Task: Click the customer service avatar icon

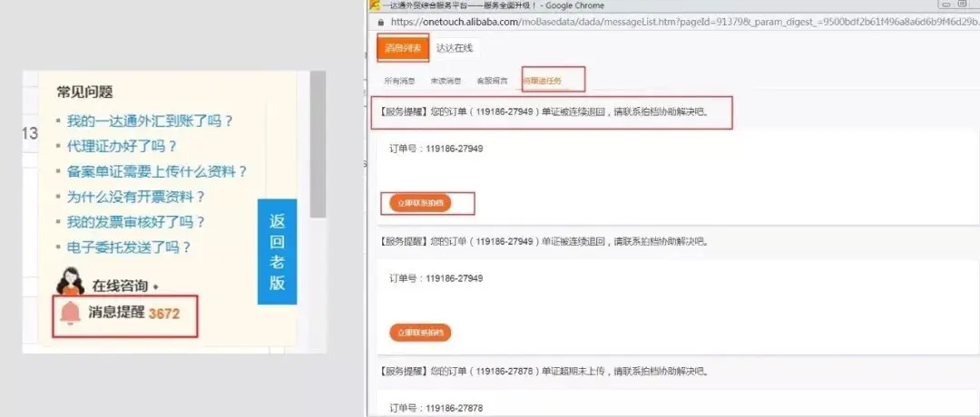Action: [x=71, y=282]
